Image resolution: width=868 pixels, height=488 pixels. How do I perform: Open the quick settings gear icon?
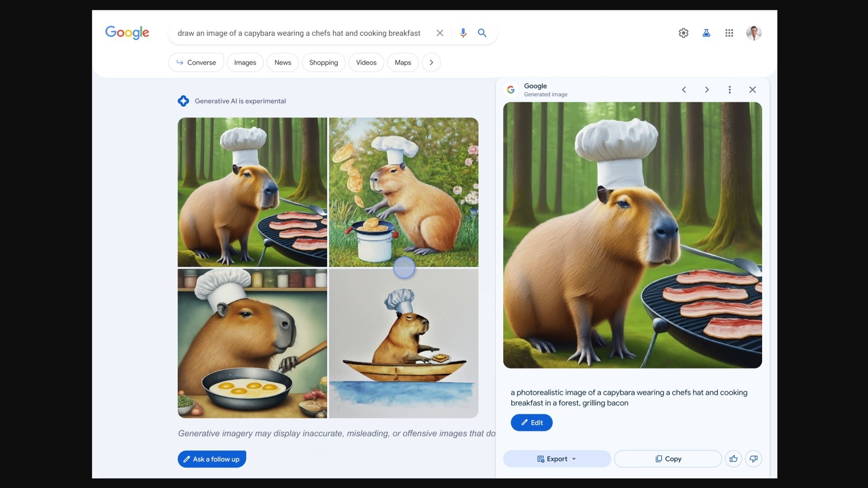[x=683, y=33]
